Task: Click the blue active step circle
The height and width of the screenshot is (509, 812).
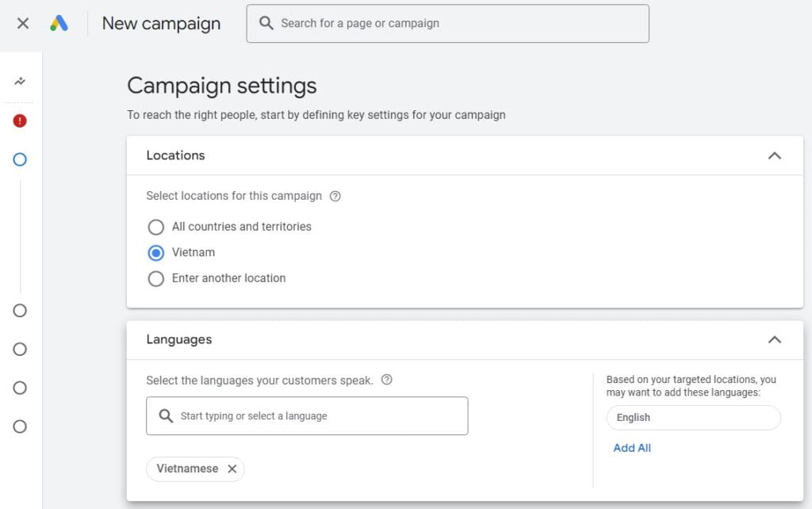Action: (20, 159)
